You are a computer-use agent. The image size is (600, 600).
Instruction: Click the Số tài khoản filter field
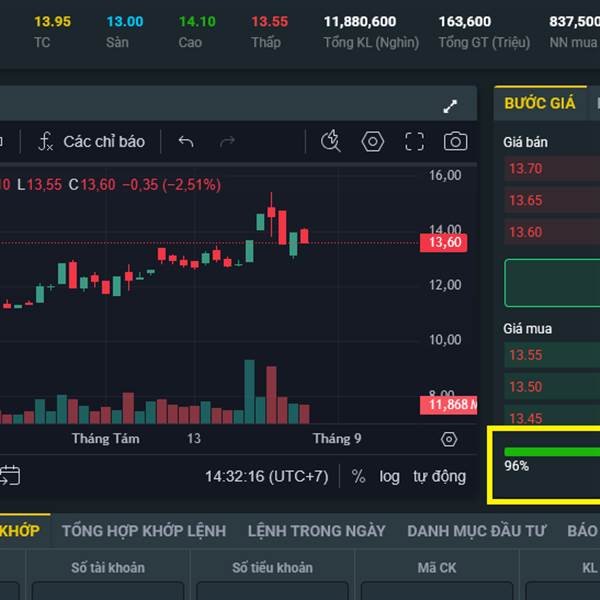[x=108, y=591]
